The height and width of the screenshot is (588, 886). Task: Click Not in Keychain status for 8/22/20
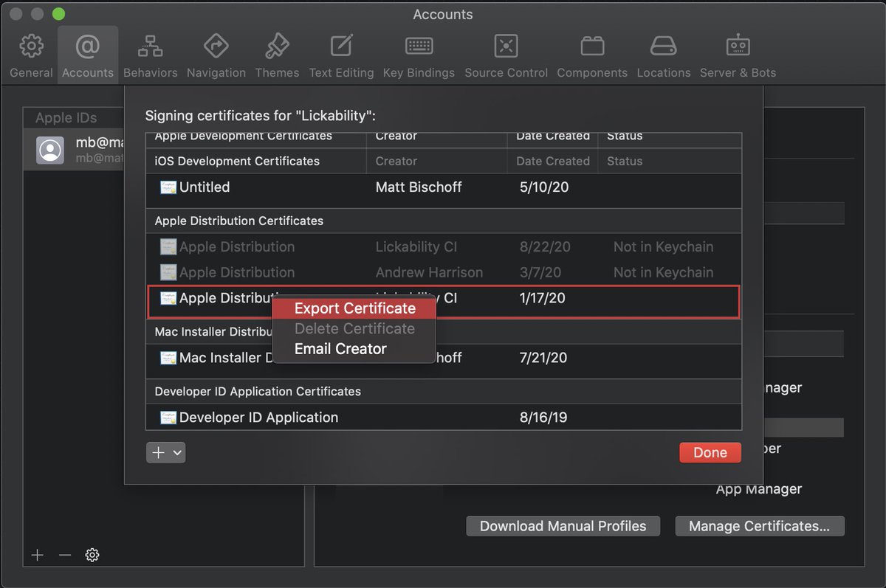[x=663, y=247]
